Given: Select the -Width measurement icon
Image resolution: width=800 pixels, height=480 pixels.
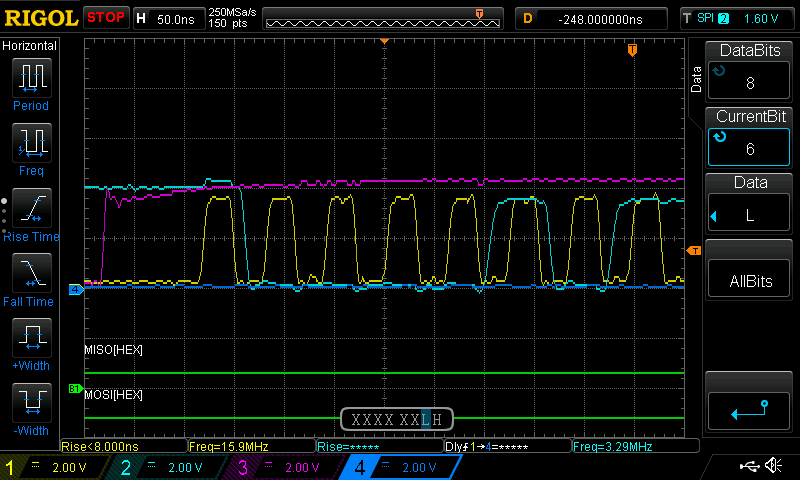Looking at the screenshot, I should [32, 402].
